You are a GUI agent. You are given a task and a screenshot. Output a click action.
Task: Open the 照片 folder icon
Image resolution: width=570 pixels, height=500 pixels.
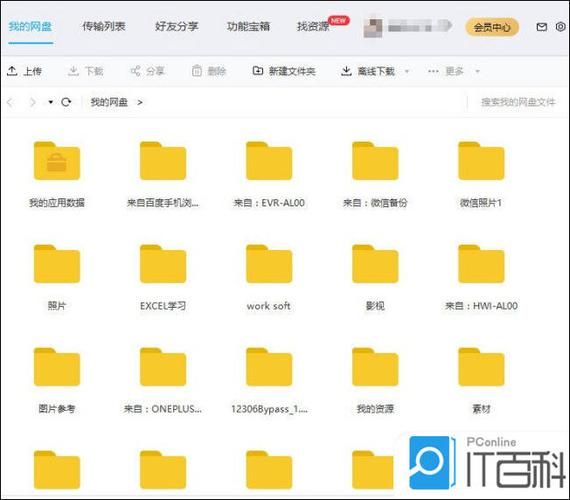(57, 264)
